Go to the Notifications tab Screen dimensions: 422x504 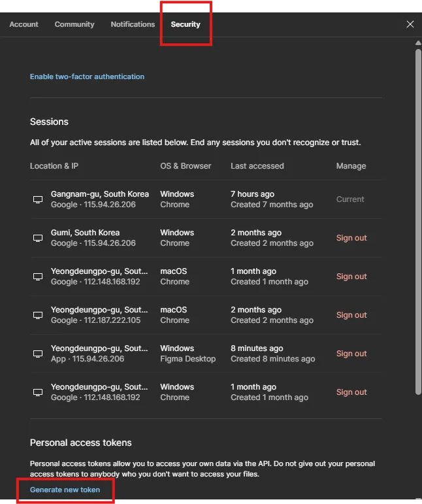(x=133, y=24)
